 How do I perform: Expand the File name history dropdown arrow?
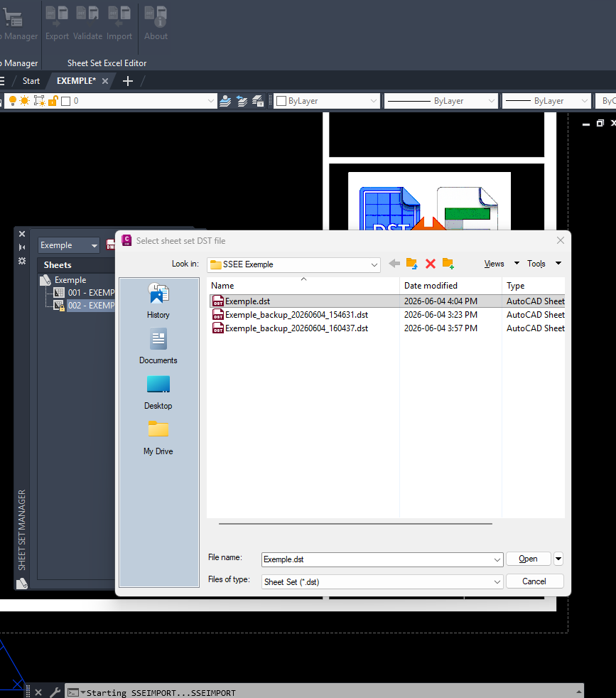(497, 559)
